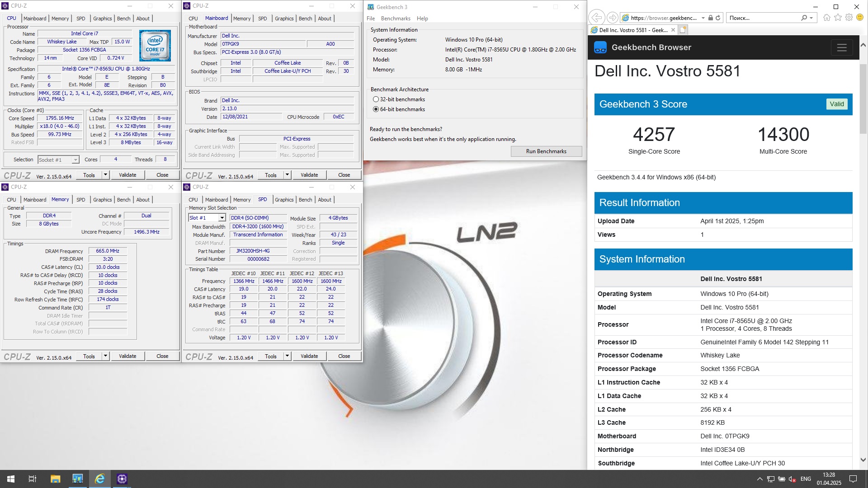
Task: Switch to Bench tab in the CPU window
Action: tap(123, 19)
